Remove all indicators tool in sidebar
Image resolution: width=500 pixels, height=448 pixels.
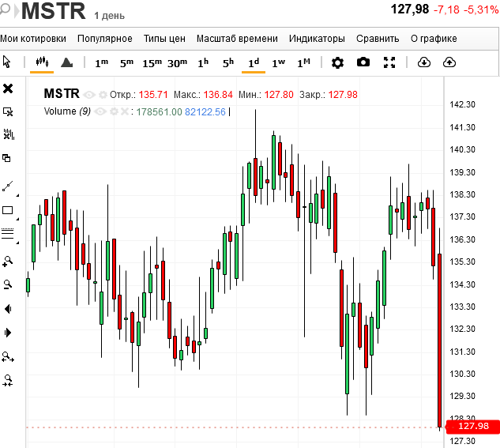click(9, 134)
